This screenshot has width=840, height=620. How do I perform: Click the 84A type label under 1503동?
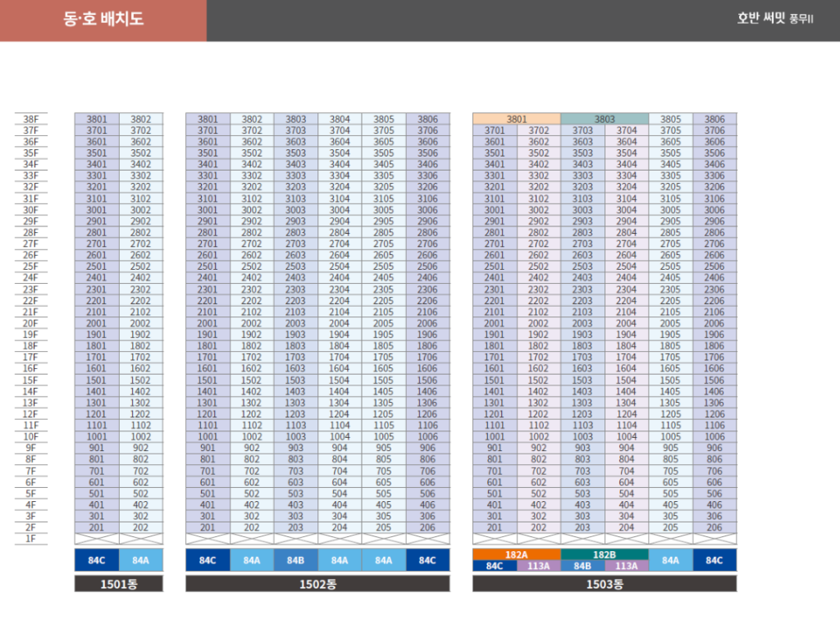coord(670,560)
